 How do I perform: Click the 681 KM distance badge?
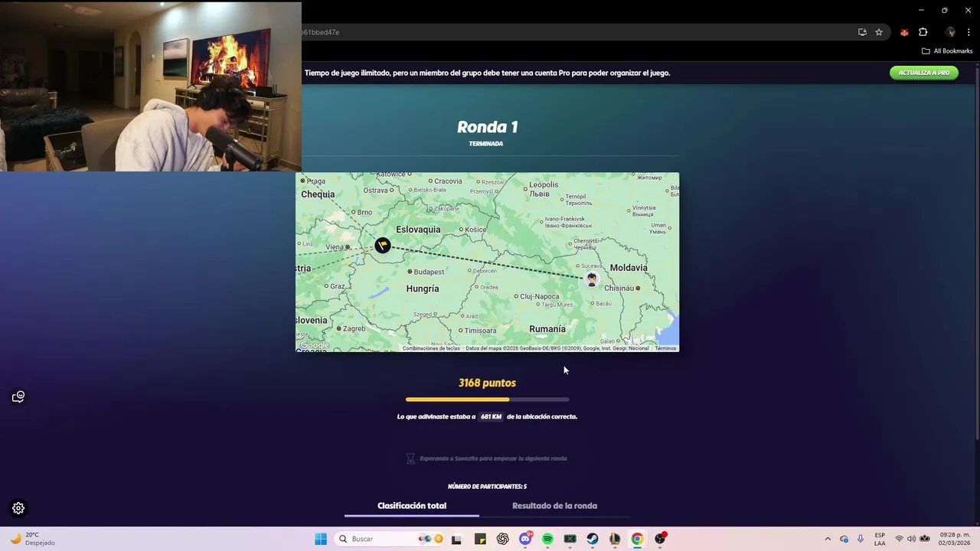491,417
